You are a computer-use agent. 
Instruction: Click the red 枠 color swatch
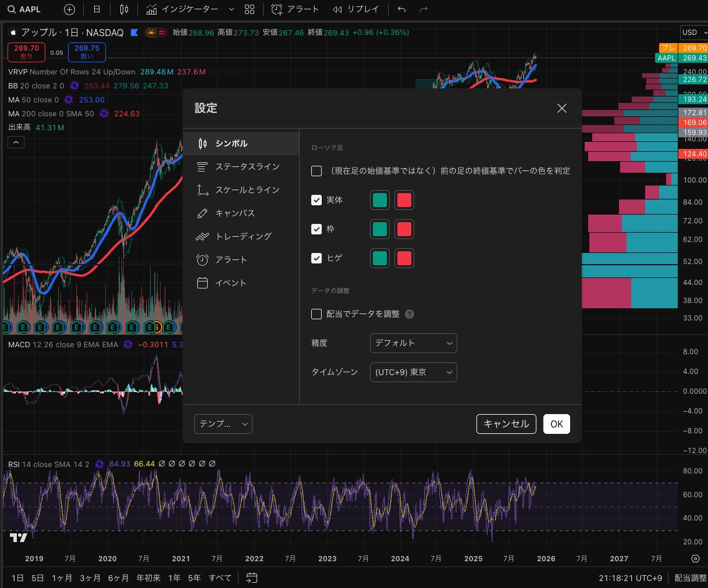[x=404, y=229]
